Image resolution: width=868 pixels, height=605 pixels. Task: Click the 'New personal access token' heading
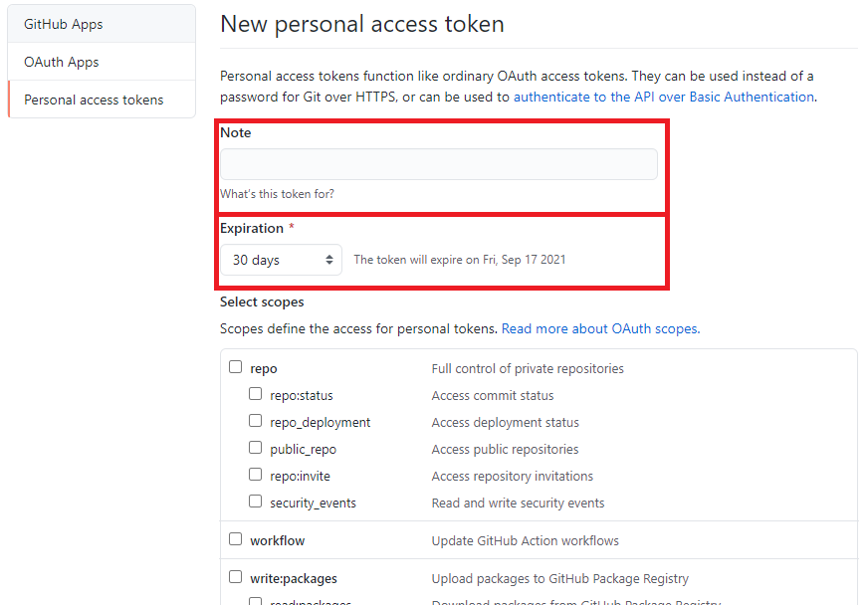pyautogui.click(x=362, y=24)
